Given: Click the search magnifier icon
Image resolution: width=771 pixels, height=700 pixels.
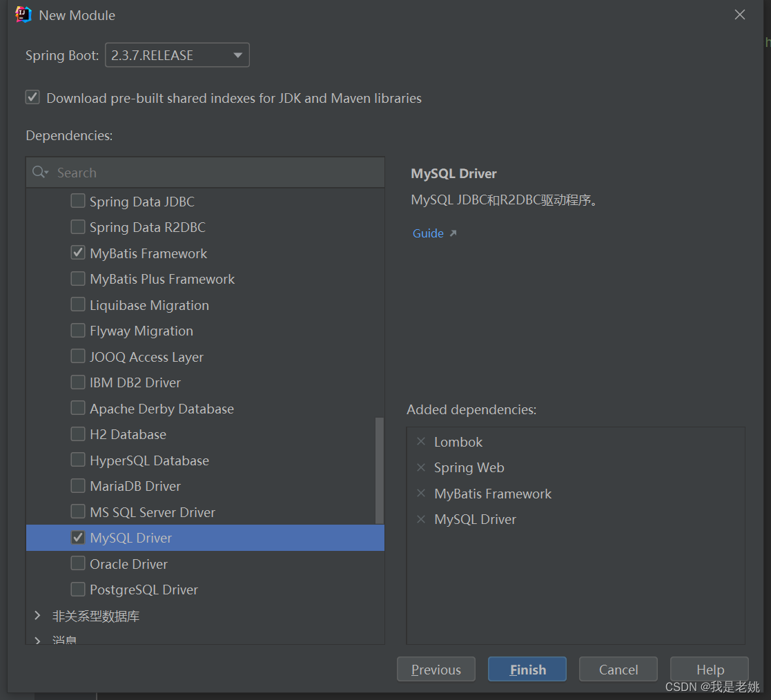Looking at the screenshot, I should coord(40,172).
